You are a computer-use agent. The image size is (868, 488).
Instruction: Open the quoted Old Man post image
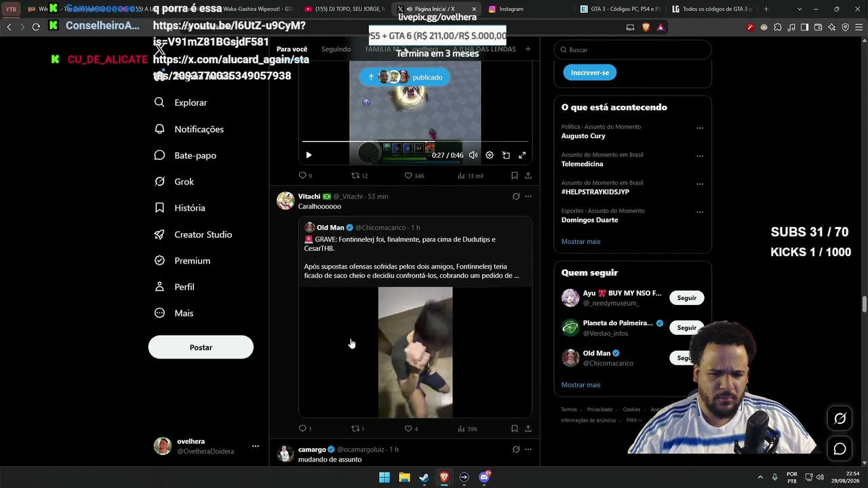[415, 352]
